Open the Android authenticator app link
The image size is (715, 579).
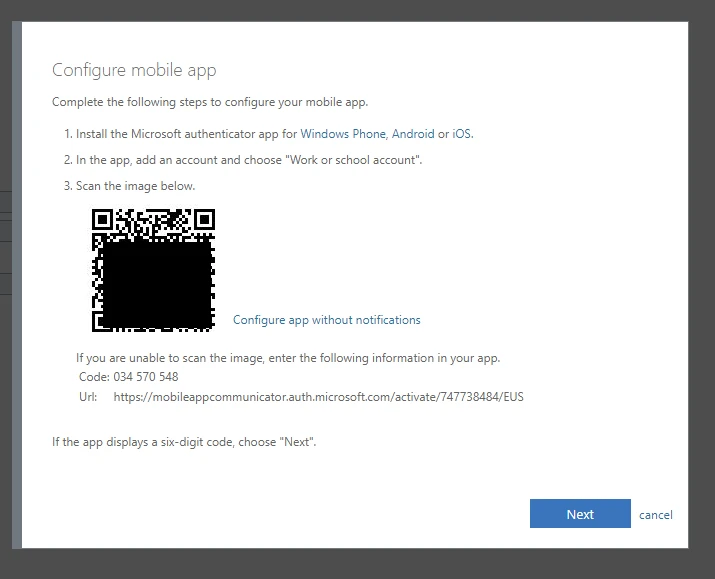pyautogui.click(x=413, y=134)
